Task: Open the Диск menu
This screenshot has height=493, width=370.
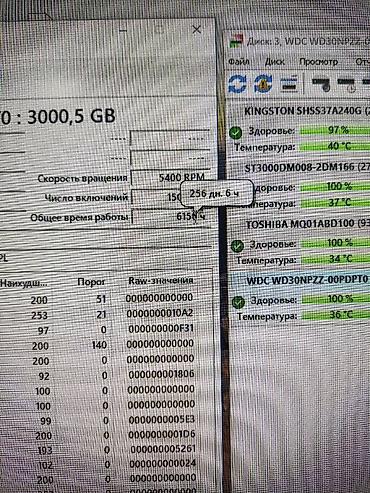Action: (275, 62)
